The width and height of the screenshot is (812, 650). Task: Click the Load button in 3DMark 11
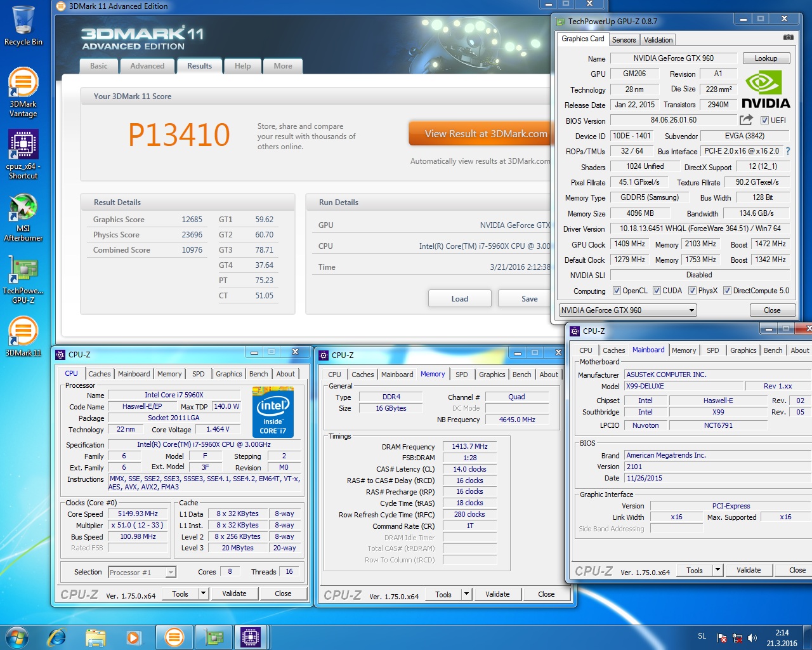tap(460, 298)
